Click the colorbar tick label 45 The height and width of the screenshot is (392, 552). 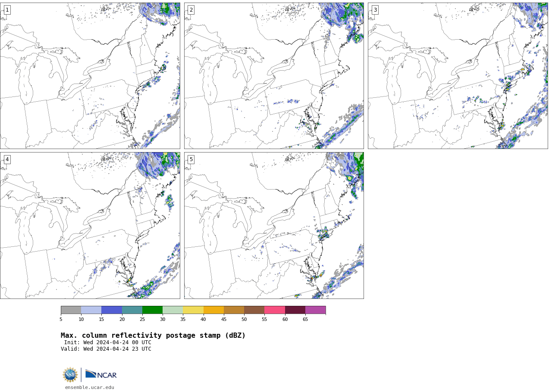click(224, 320)
